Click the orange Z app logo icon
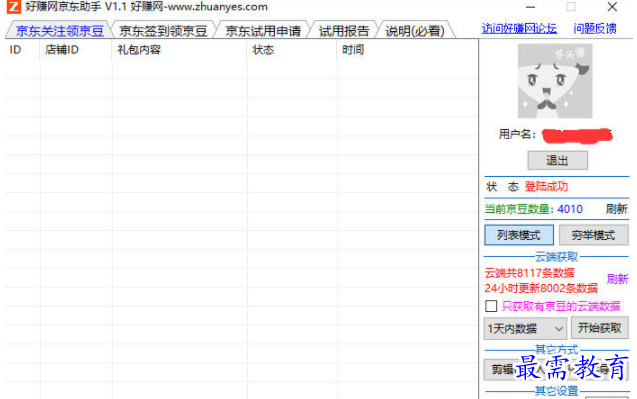 [13, 7]
